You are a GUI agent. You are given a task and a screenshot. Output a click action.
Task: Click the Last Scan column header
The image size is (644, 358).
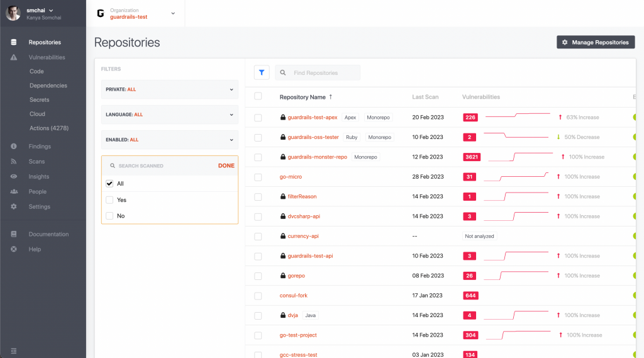425,97
